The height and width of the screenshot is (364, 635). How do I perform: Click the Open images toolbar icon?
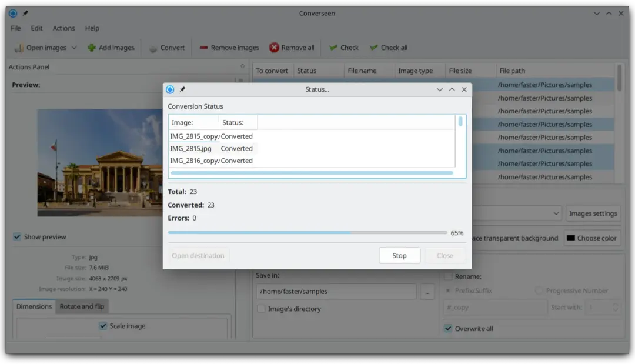point(19,48)
